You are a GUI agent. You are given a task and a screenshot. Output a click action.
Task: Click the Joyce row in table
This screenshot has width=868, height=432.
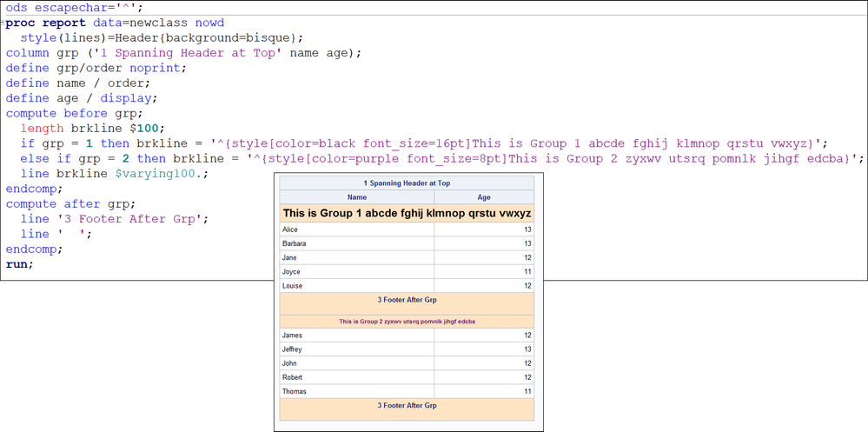pos(407,272)
